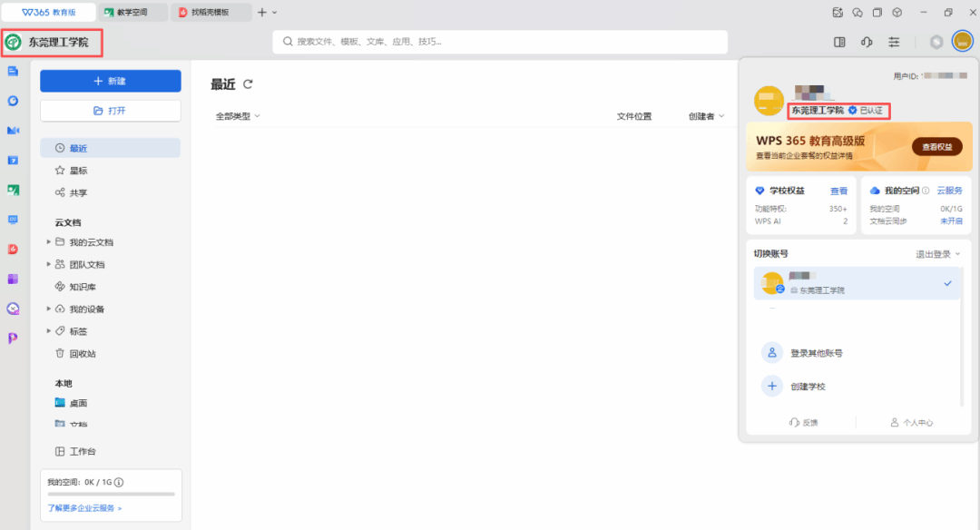Click the 未开启 link for 文档云同步
980x530 pixels.
tap(951, 221)
